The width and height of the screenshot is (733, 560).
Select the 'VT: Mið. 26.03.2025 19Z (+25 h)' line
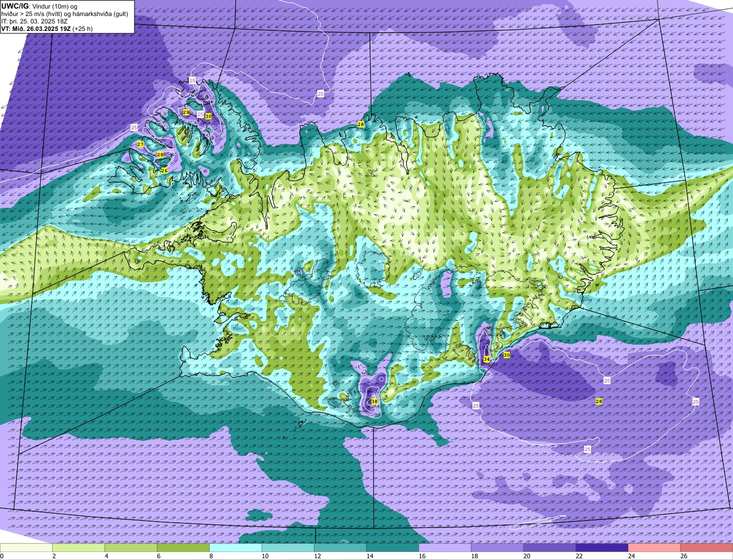(47, 29)
